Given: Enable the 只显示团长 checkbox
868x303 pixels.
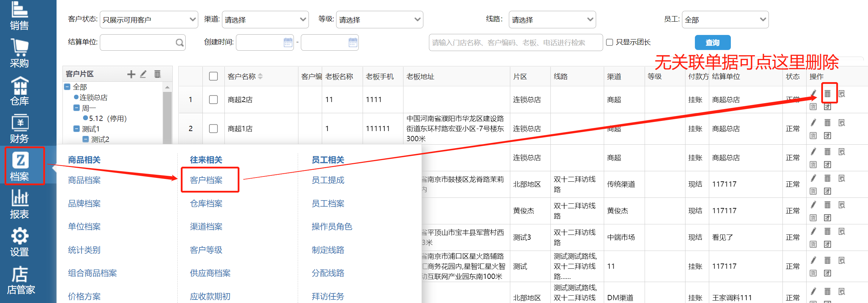Looking at the screenshot, I should (x=609, y=42).
